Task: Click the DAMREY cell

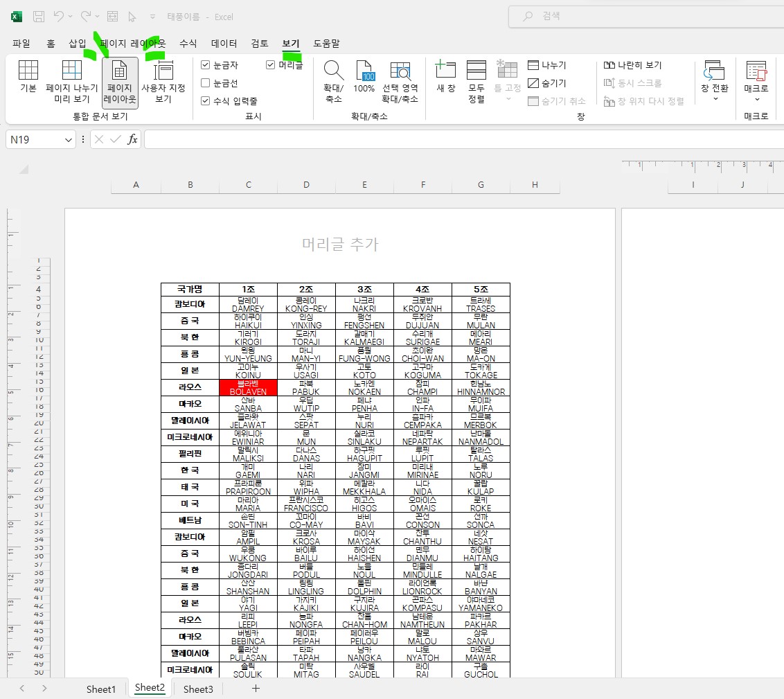Action: [248, 309]
